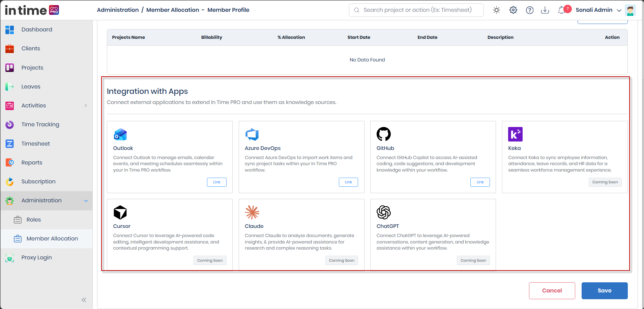Click Member Allocation breadcrumb link
The width and height of the screenshot is (644, 309).
[173, 10]
